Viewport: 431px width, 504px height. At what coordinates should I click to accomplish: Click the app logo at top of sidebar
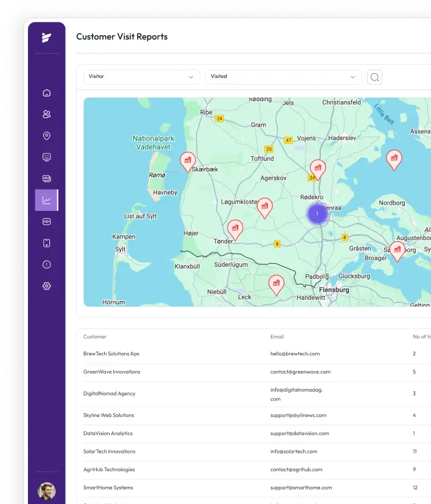pyautogui.click(x=47, y=38)
